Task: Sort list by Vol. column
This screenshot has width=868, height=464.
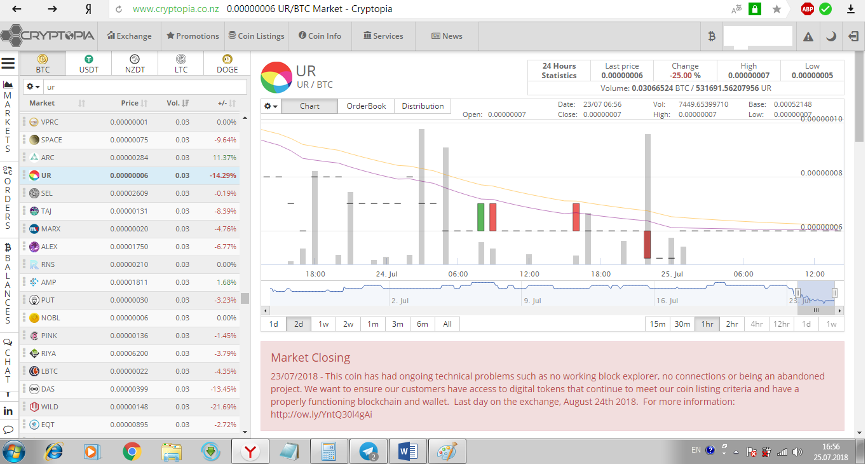Action: tap(177, 103)
